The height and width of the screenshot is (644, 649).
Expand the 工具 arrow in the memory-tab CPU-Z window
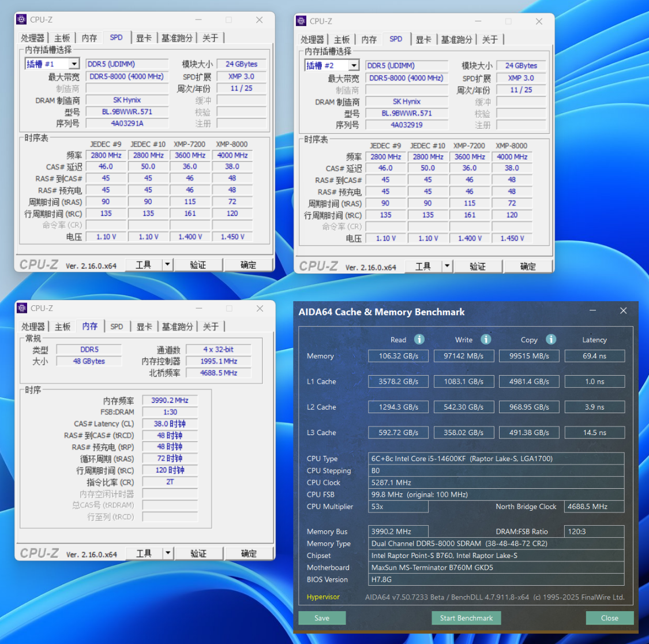(x=168, y=553)
